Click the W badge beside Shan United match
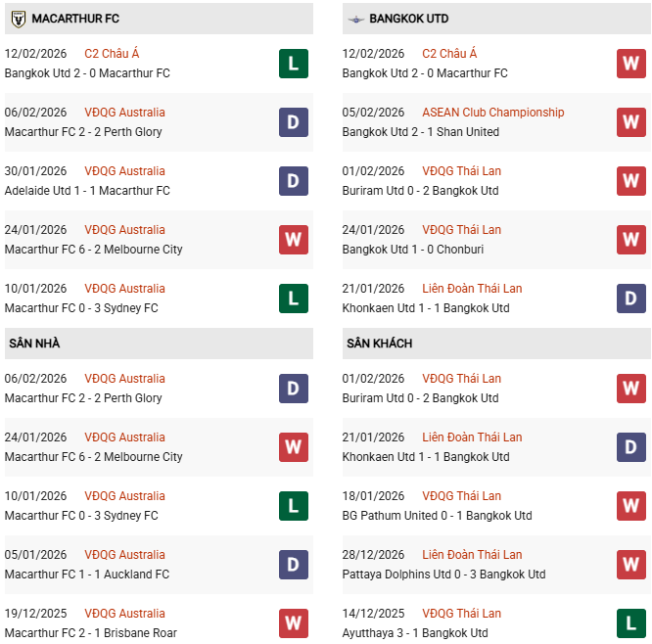The height and width of the screenshot is (644, 652). coord(631,122)
